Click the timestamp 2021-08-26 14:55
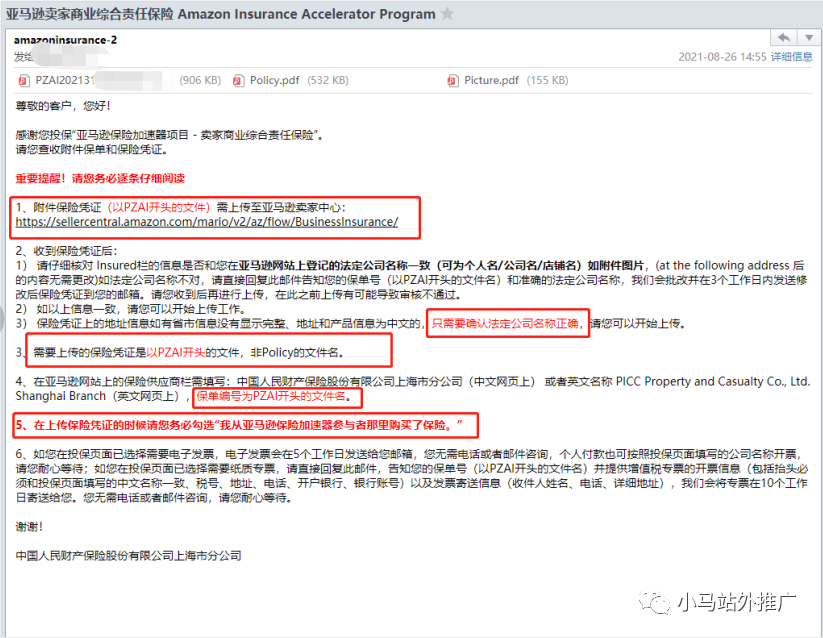823x638 pixels. 722,57
